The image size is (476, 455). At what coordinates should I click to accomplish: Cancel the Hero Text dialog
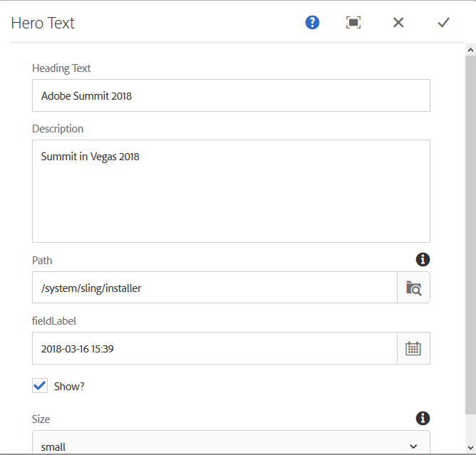pos(398,23)
